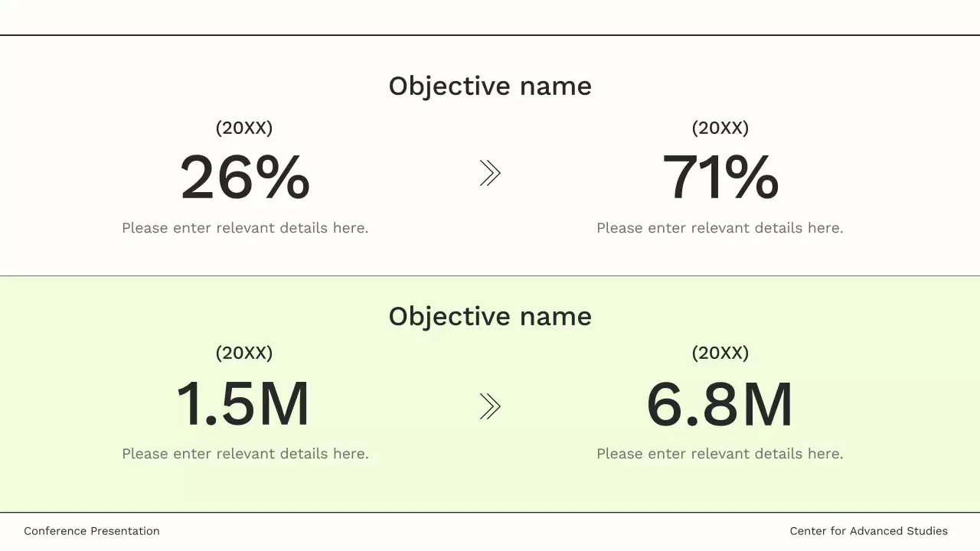Screen dimensions: 980x551
Task: Select the details placeholder text below 6.8M
Action: [x=720, y=454]
